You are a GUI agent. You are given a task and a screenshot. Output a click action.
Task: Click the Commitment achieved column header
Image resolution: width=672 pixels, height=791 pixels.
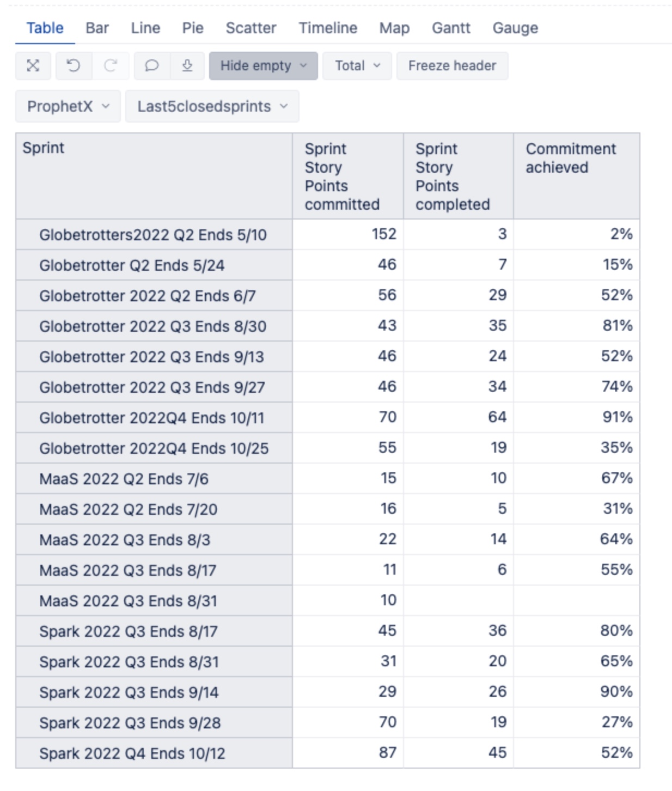click(570, 158)
